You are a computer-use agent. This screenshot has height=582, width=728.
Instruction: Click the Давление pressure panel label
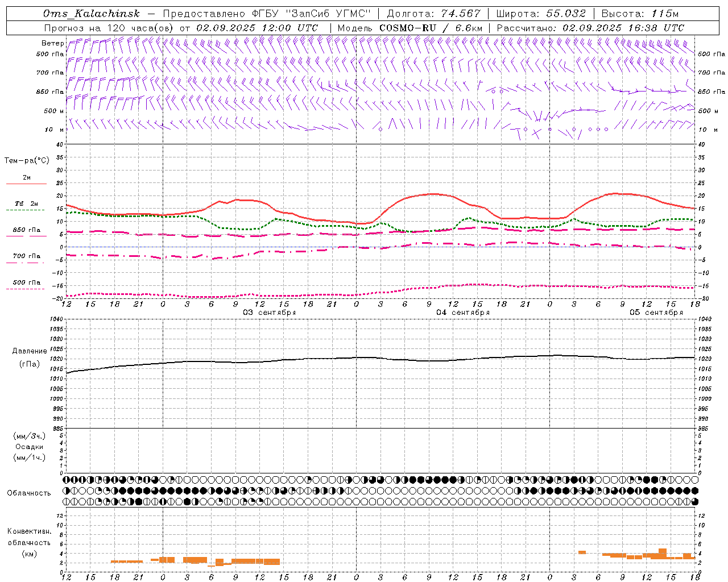[x=30, y=351]
